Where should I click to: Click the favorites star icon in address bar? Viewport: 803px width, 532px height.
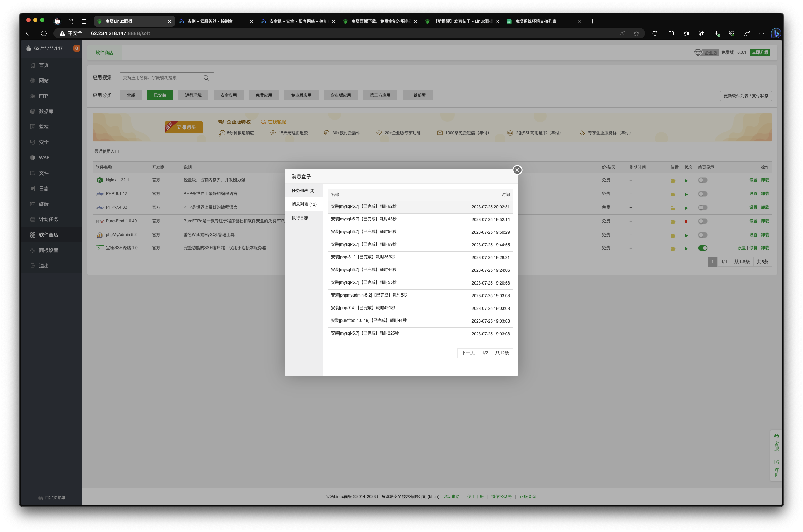click(x=636, y=33)
